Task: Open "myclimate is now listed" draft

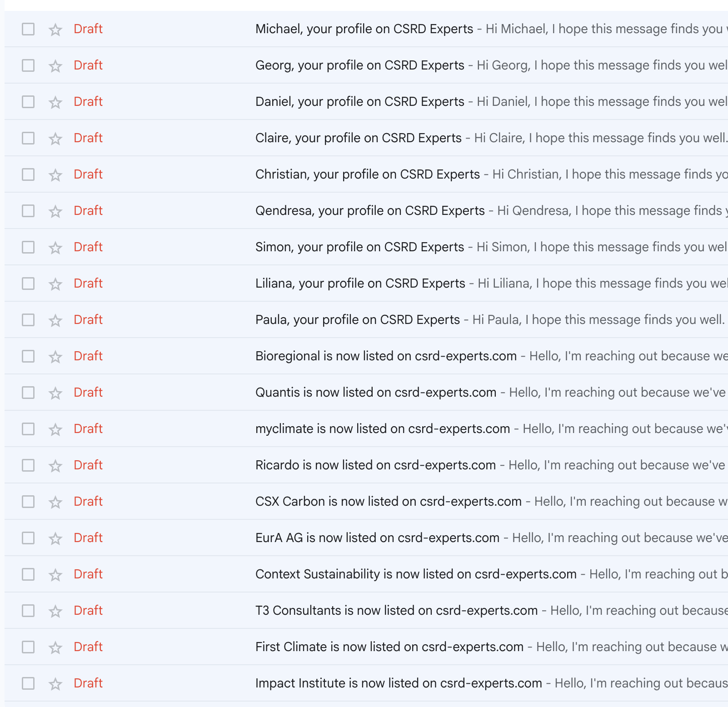Action: (x=383, y=429)
